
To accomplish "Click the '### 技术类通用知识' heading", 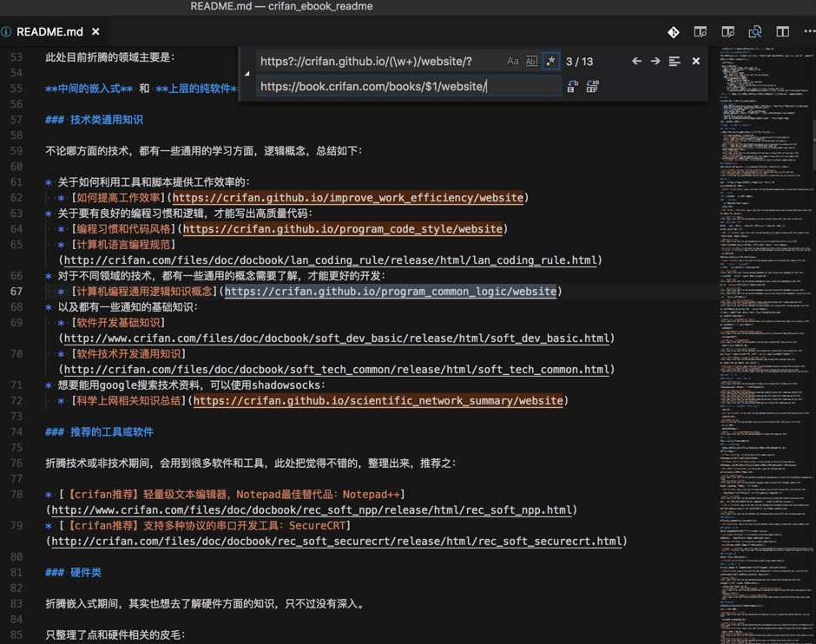I will click(95, 120).
